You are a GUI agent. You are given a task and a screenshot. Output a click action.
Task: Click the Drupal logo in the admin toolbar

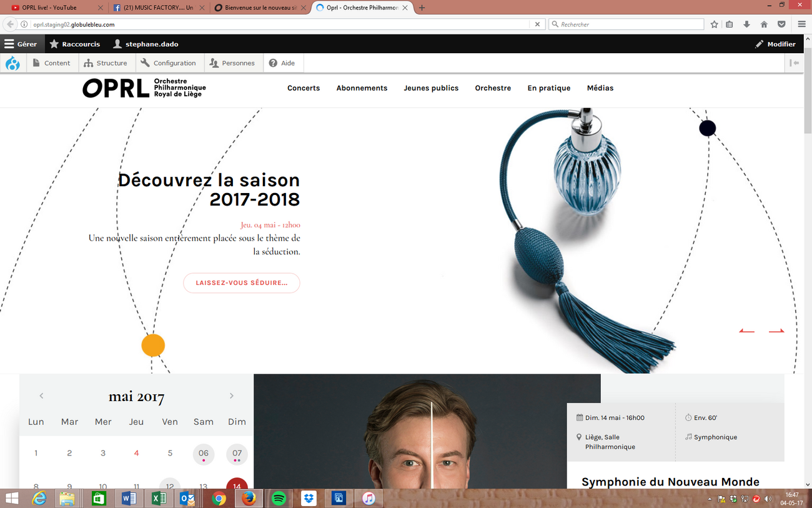(x=12, y=62)
